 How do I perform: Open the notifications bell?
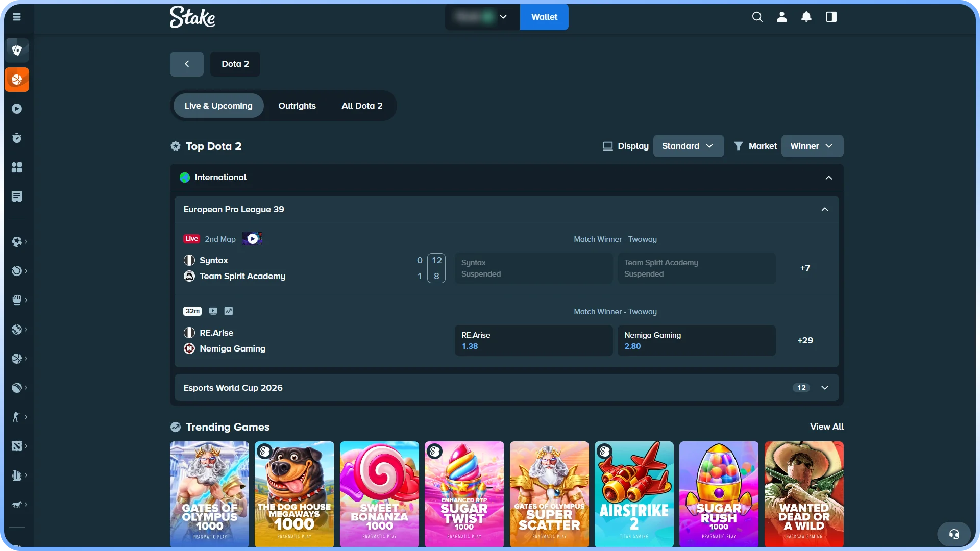[806, 17]
